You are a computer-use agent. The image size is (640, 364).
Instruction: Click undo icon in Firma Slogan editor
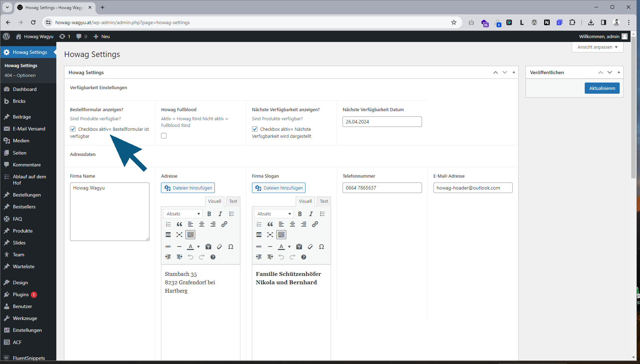click(x=281, y=257)
